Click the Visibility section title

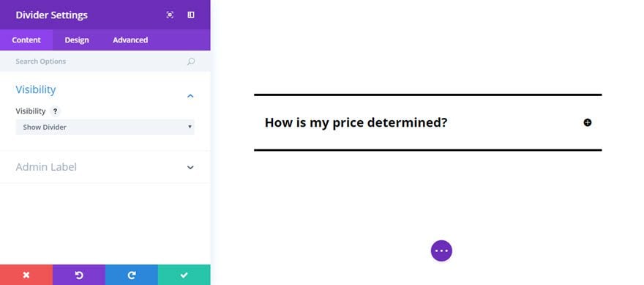click(36, 89)
